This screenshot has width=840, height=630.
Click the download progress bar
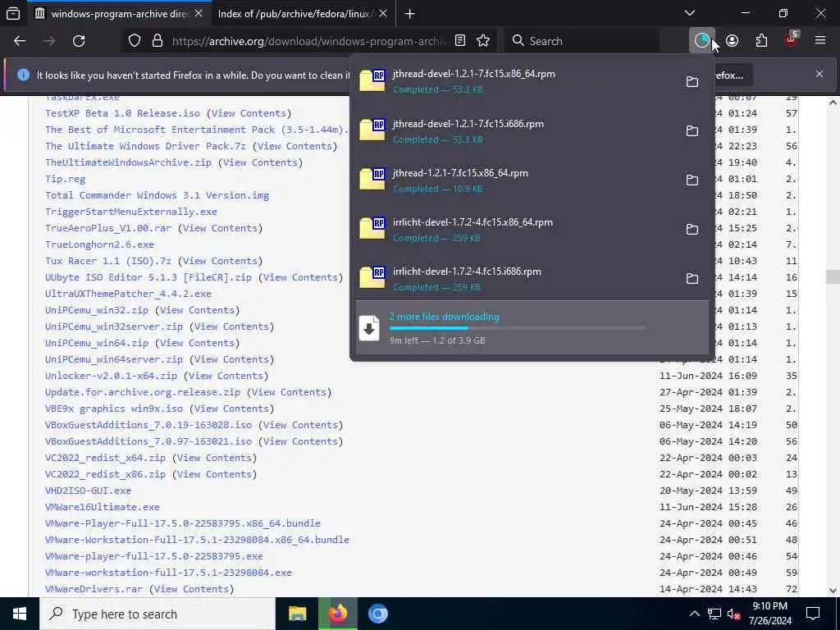pos(518,328)
